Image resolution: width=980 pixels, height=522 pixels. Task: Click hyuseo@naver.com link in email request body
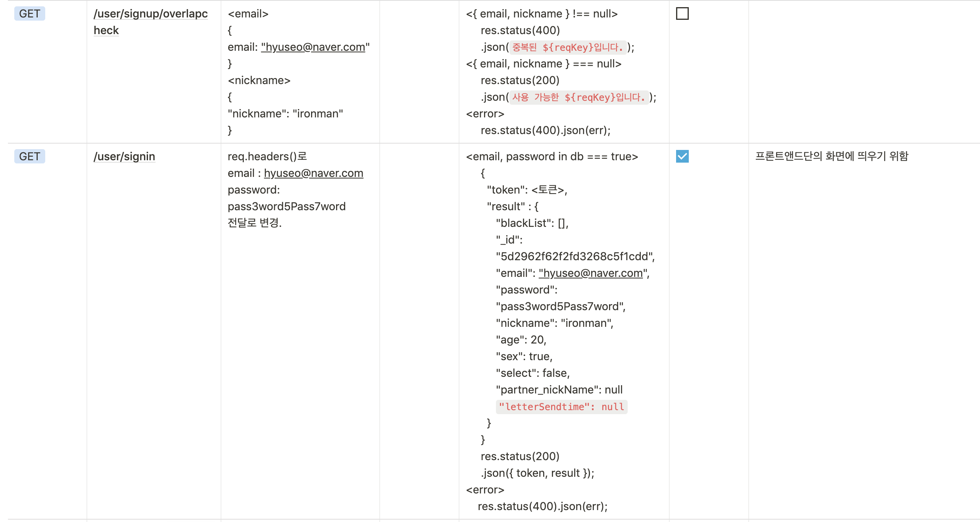(x=313, y=47)
